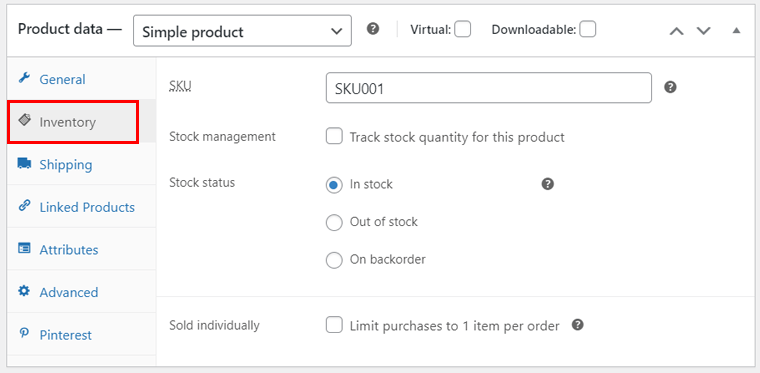Move Product data panel up arrow

coord(677,31)
